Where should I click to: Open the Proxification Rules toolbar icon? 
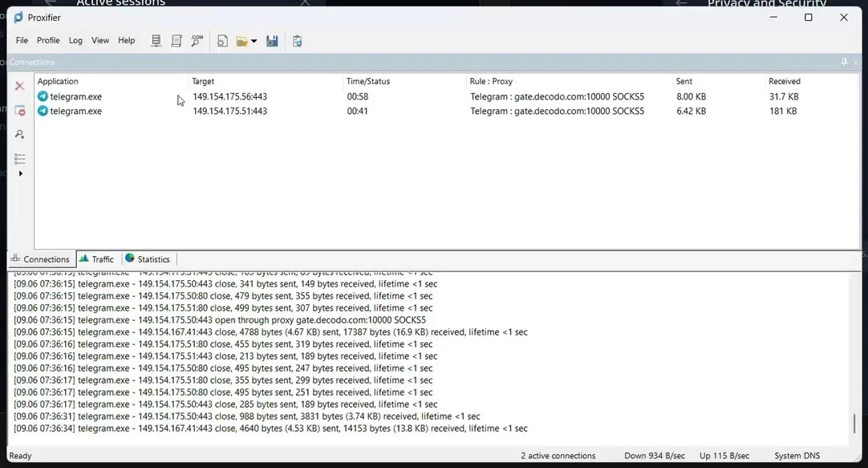pos(176,41)
